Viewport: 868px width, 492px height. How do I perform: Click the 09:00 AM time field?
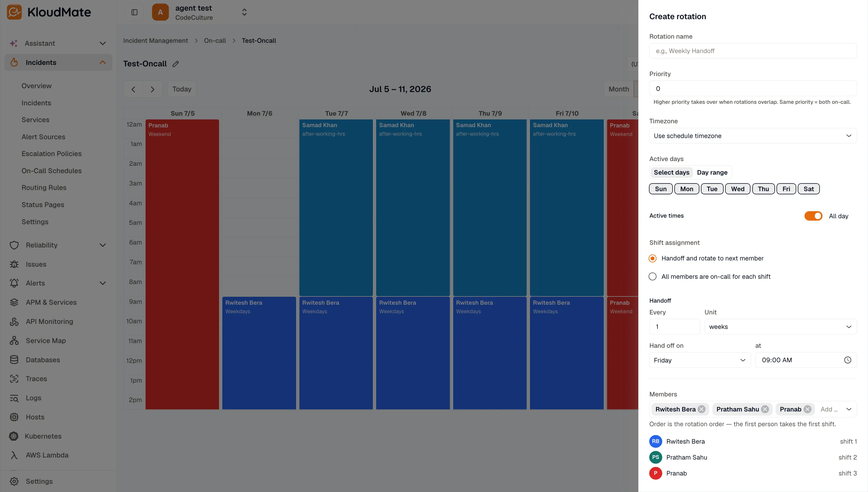(806, 360)
